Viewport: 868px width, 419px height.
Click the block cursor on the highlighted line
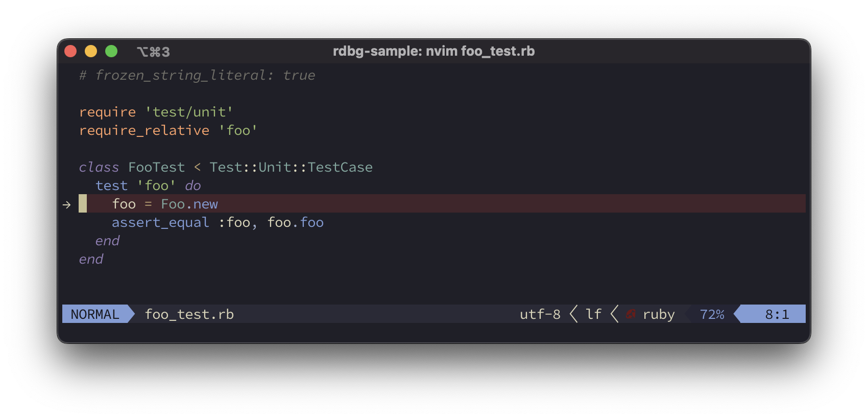pyautogui.click(x=83, y=204)
